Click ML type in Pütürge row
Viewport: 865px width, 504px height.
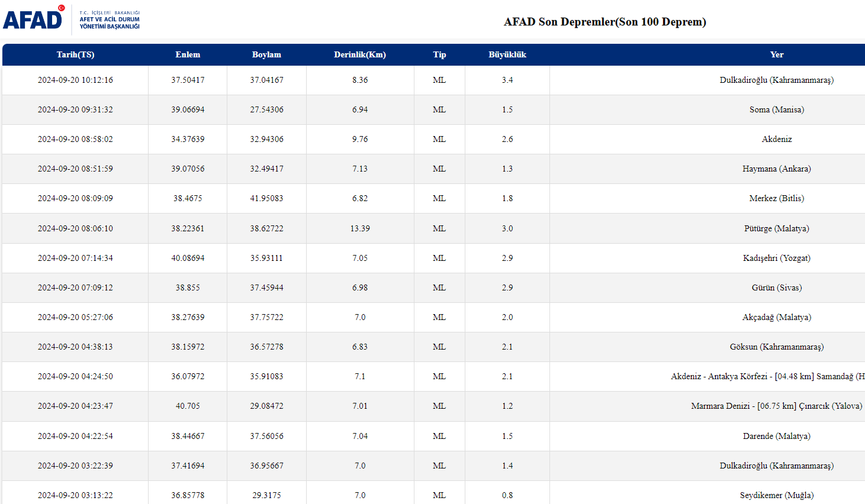coord(439,228)
